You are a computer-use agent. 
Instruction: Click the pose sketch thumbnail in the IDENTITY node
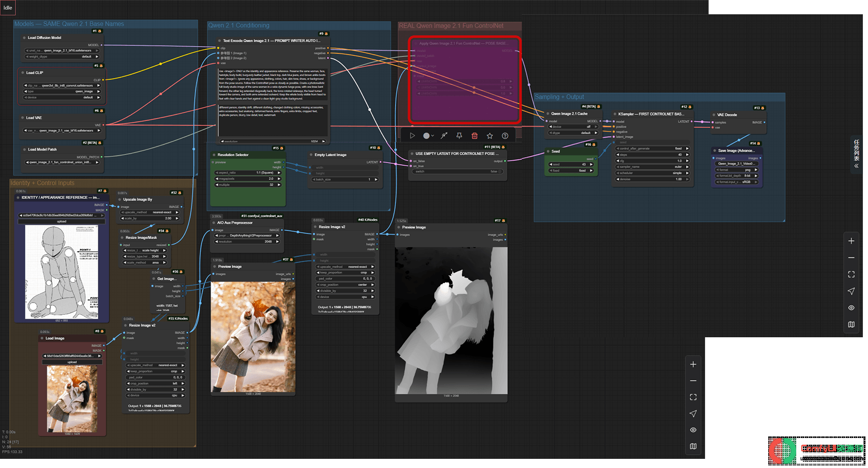[x=62, y=272]
